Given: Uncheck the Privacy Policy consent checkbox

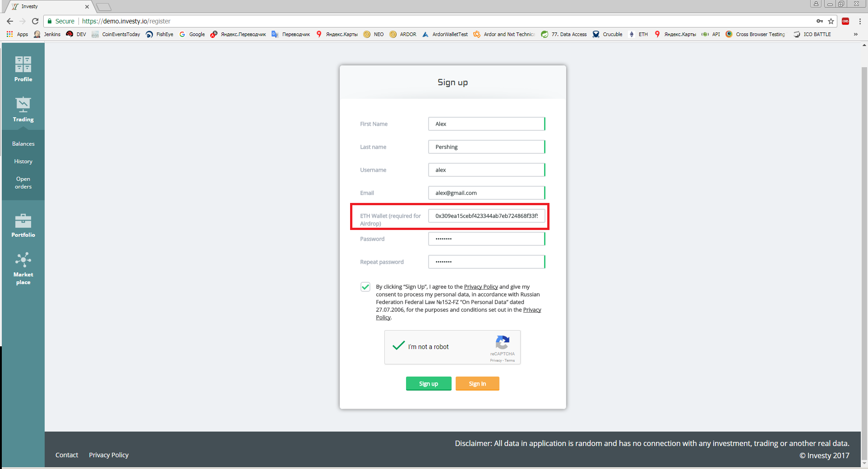Looking at the screenshot, I should click(365, 287).
